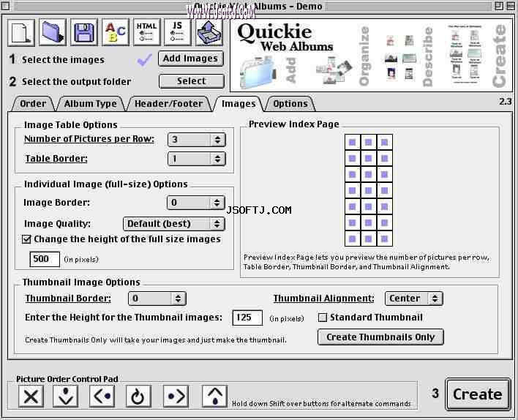518x420 pixels.
Task: Click the upload tray toolbar icon
Action: click(x=209, y=32)
